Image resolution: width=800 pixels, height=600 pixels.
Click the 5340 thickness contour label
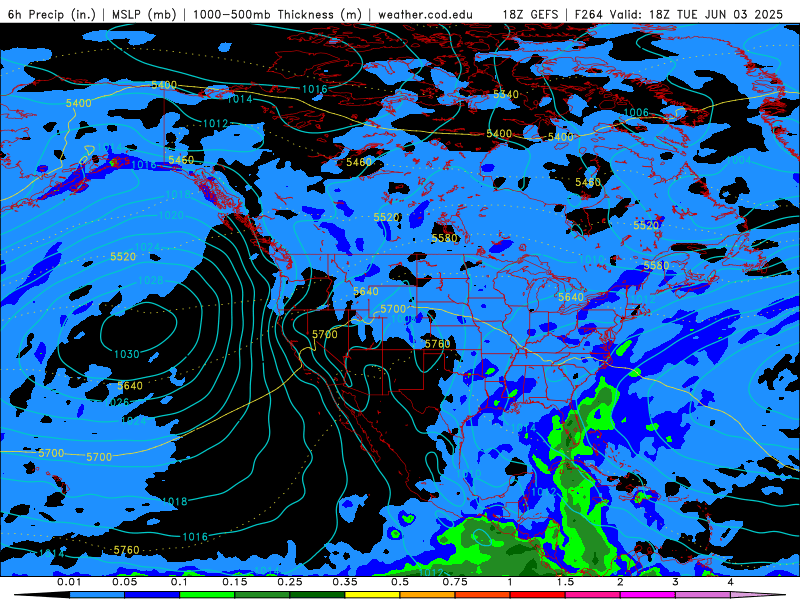coord(506,94)
